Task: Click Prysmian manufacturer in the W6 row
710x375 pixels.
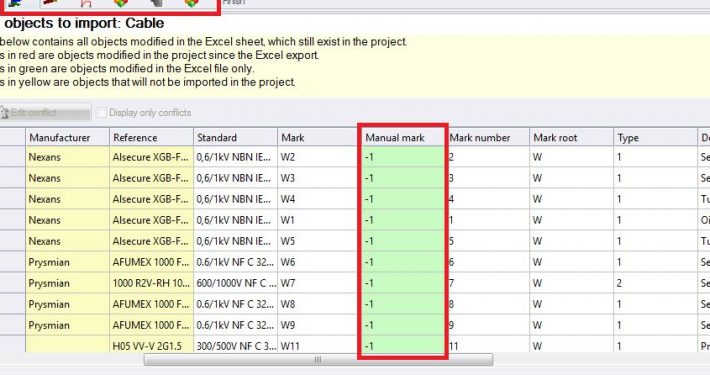Action: click(67, 262)
